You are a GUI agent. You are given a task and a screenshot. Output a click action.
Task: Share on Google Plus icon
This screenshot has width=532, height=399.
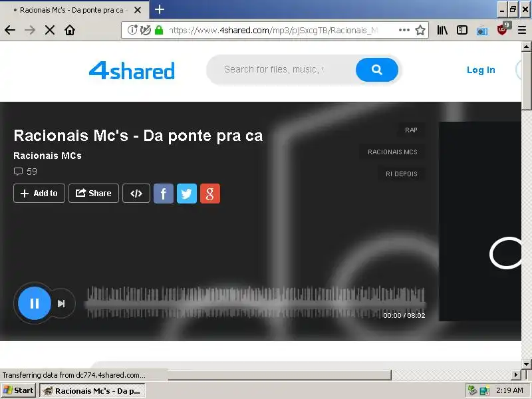pos(210,194)
